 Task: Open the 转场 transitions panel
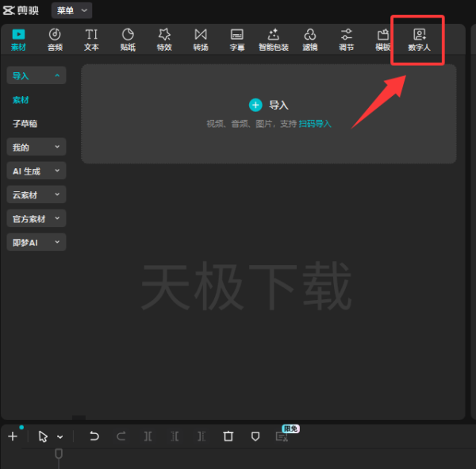pyautogui.click(x=201, y=39)
